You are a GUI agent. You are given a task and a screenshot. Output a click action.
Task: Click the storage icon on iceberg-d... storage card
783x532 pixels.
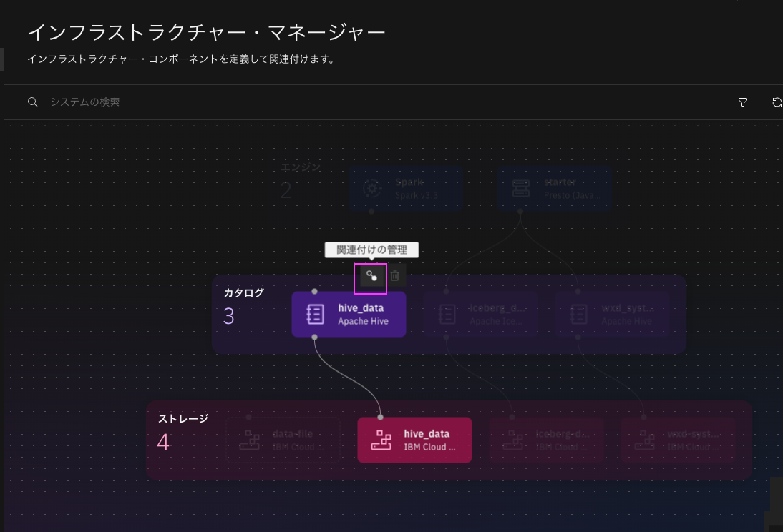point(513,440)
